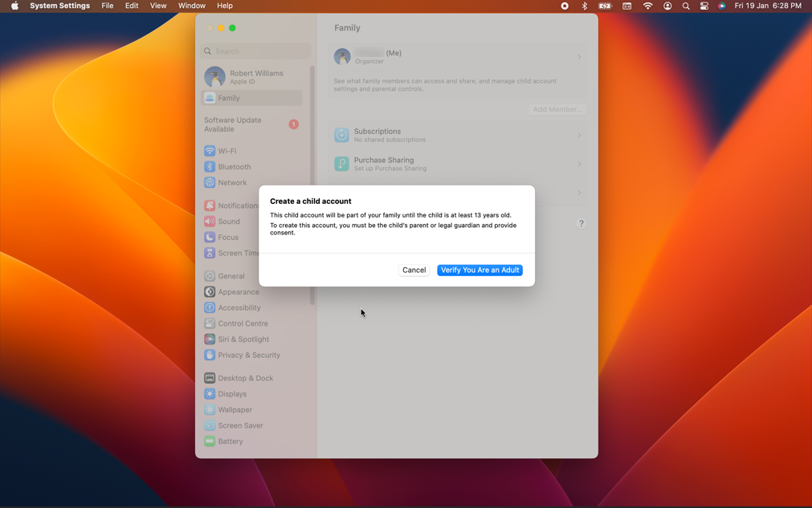Select Wallpaper icon in sidebar

[x=210, y=410]
